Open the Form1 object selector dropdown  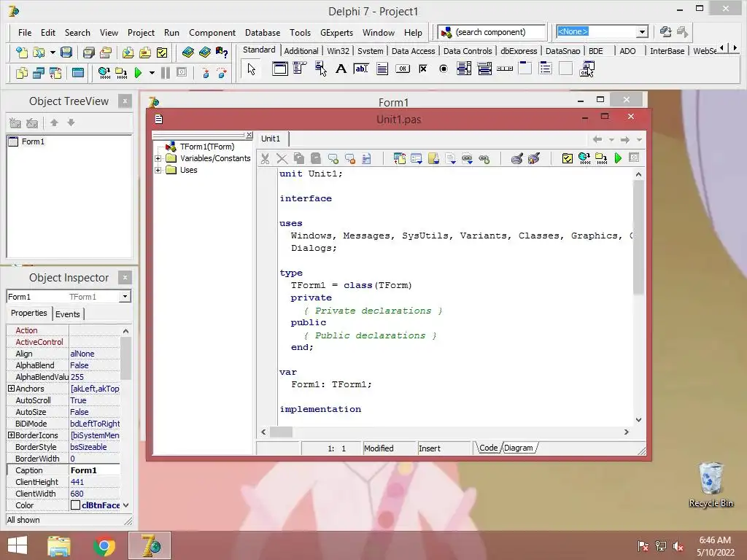(x=125, y=297)
